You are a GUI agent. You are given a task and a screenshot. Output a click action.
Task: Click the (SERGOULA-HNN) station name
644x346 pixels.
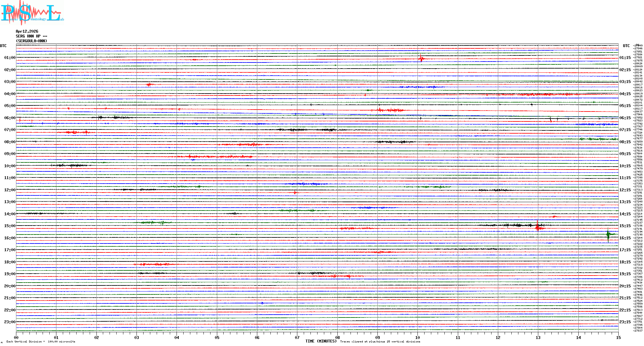(31, 41)
